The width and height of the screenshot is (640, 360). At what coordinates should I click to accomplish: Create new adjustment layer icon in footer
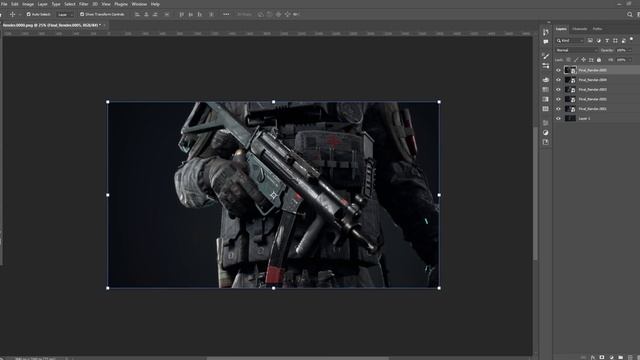pos(611,357)
